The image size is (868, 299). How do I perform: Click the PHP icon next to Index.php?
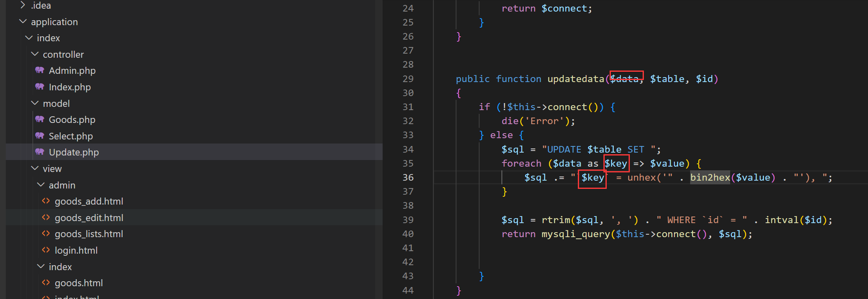tap(40, 87)
